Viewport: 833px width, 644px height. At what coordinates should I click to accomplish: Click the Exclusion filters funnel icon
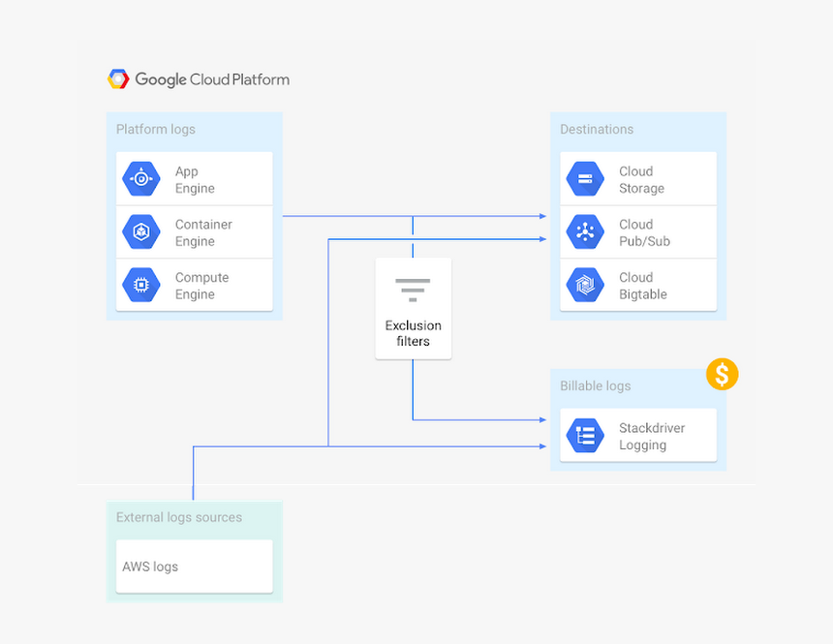pos(413,291)
